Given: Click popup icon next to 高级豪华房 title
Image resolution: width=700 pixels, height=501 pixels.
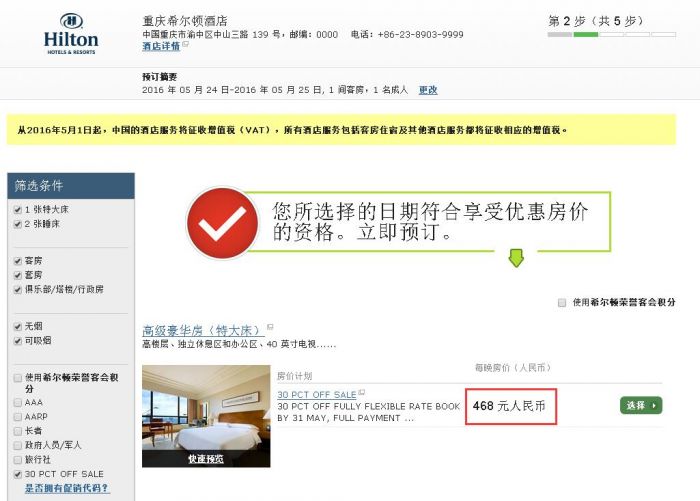Looking at the screenshot, I should click(x=270, y=327).
